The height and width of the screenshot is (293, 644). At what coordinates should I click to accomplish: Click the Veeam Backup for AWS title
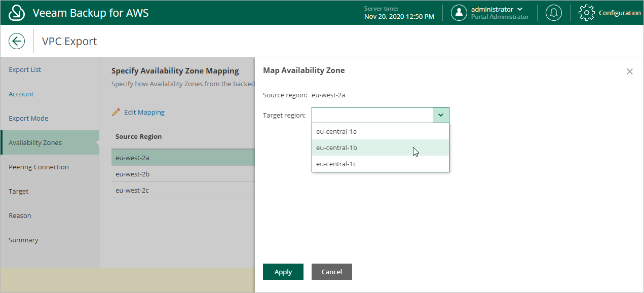click(91, 13)
